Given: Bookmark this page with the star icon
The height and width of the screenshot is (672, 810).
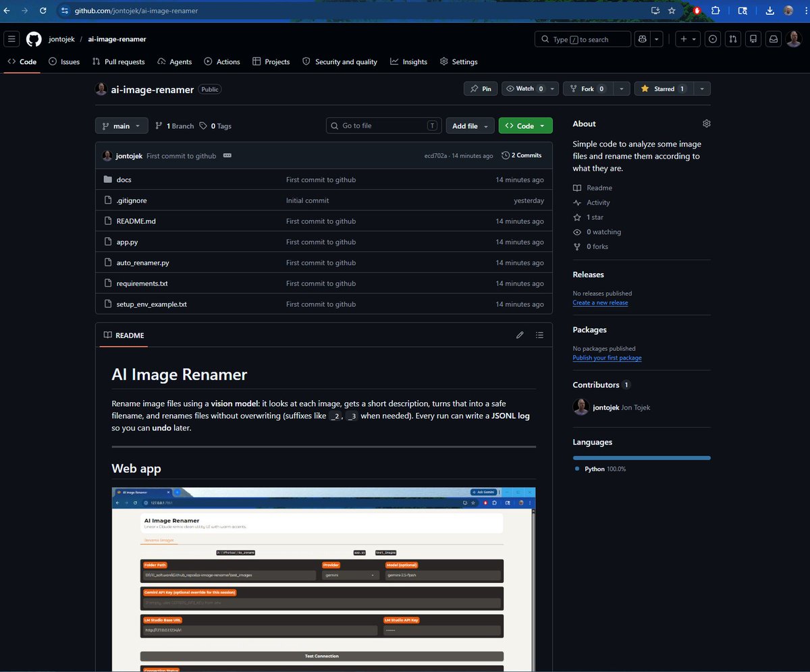Looking at the screenshot, I should point(672,11).
